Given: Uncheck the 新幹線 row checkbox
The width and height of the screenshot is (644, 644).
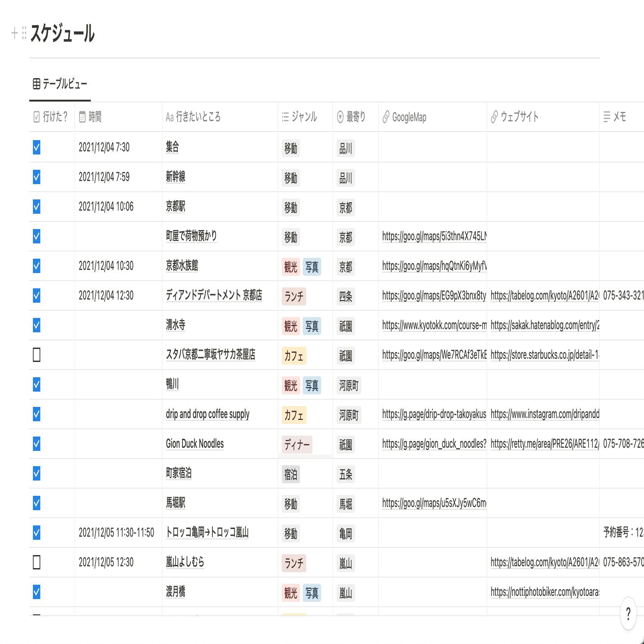Looking at the screenshot, I should coord(37,177).
